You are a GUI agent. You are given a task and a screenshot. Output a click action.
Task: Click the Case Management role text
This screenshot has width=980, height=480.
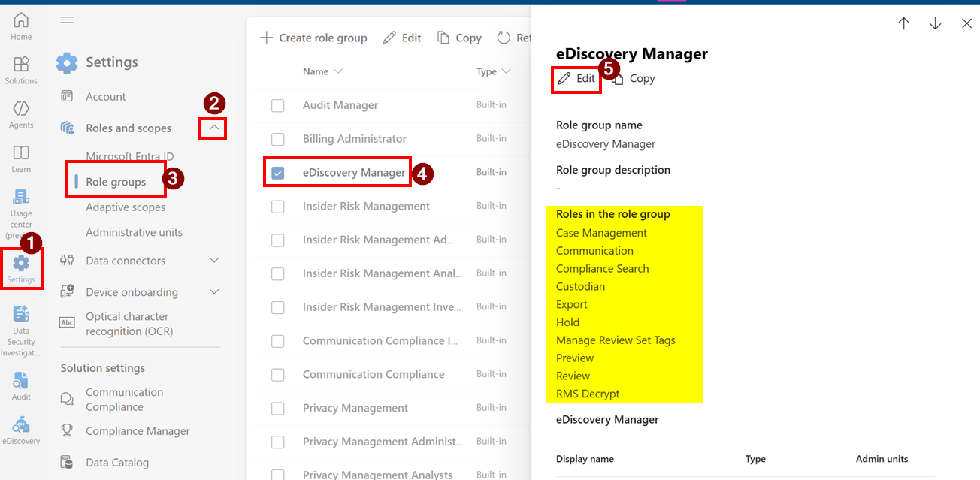[601, 233]
